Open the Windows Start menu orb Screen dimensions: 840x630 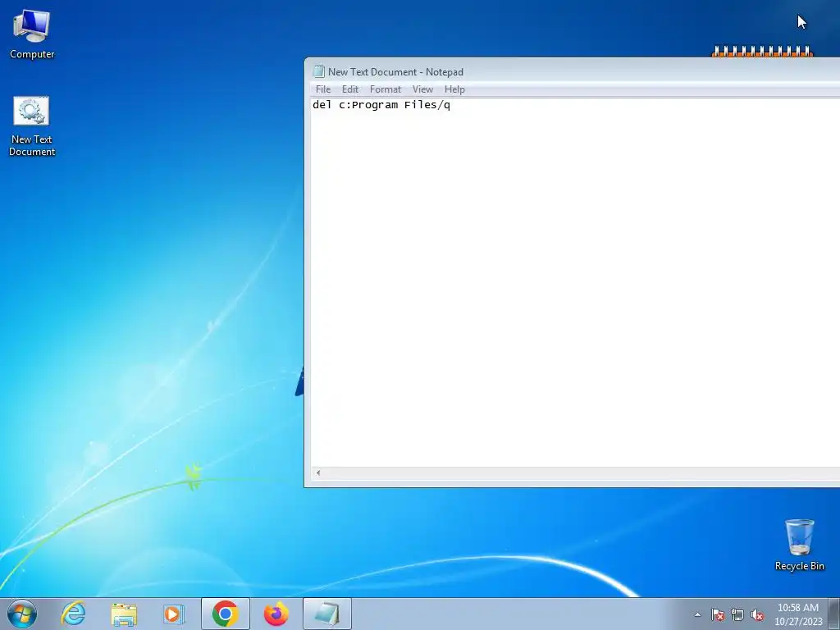pos(22,614)
